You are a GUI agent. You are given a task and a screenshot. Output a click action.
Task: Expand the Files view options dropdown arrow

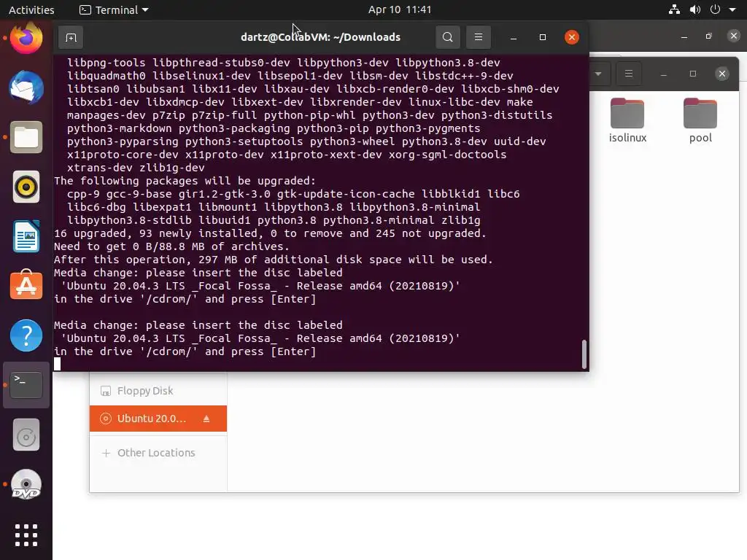[x=598, y=74]
